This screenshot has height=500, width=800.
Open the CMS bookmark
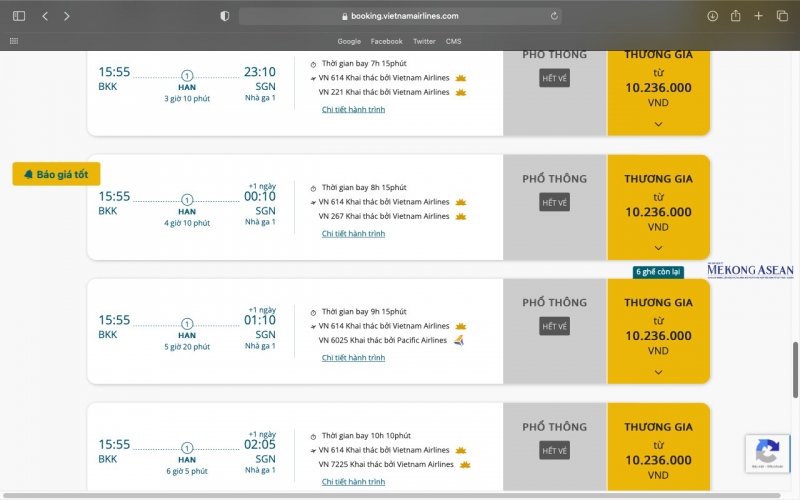coord(453,41)
